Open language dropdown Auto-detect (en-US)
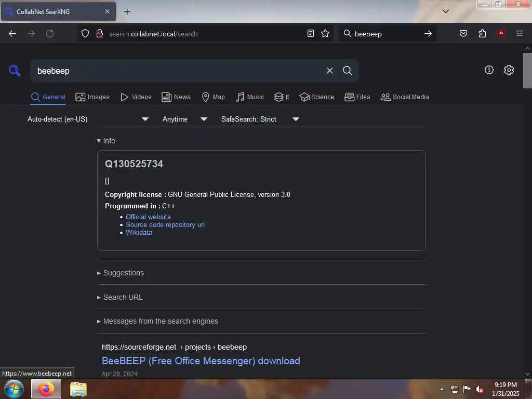532x399 pixels. pos(88,119)
